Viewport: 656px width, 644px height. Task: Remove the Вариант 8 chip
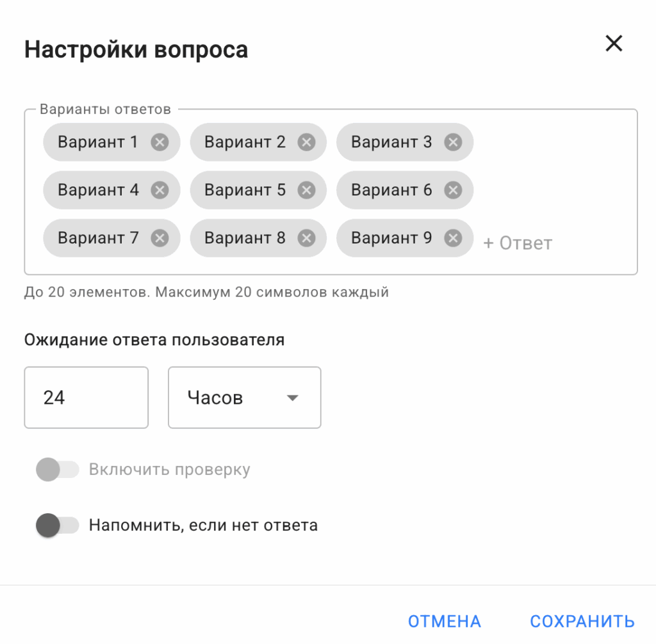click(307, 238)
